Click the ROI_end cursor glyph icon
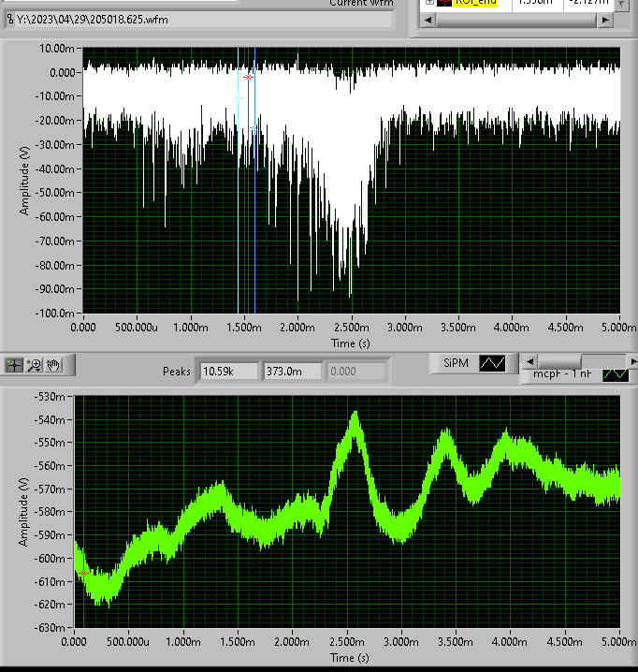Image resolution: width=638 pixels, height=672 pixels. coord(444,3)
